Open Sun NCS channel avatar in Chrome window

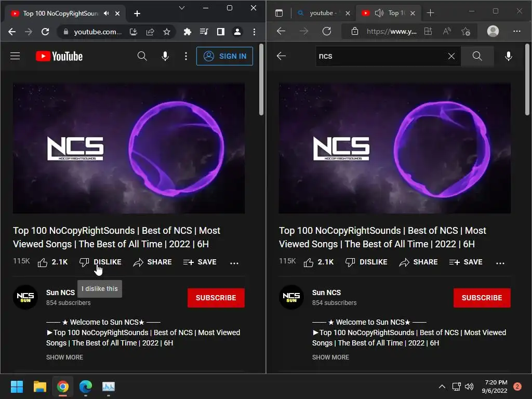(25, 297)
